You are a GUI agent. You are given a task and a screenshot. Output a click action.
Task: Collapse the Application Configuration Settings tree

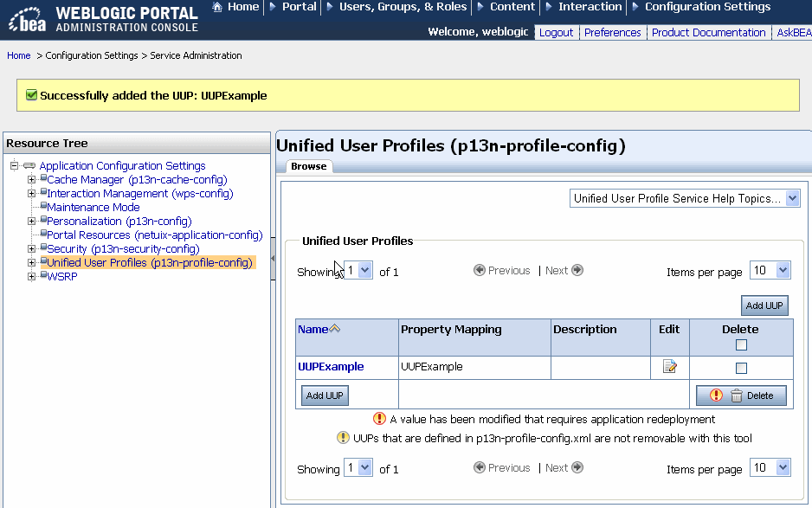pos(15,165)
